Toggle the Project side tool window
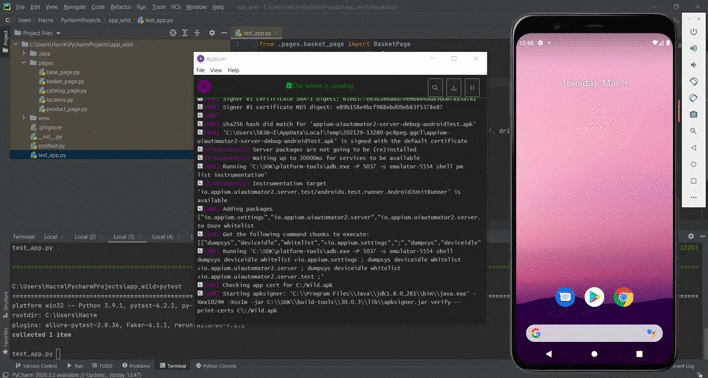 (5, 41)
